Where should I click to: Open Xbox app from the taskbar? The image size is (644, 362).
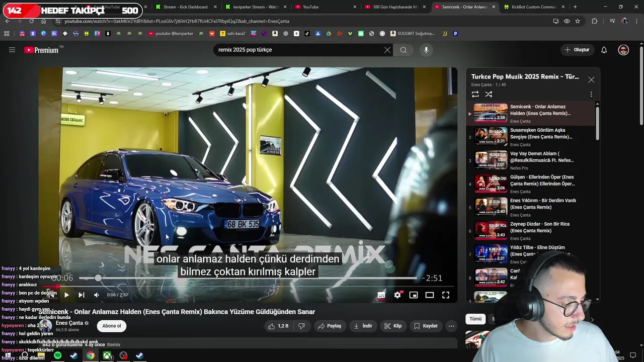(107, 355)
